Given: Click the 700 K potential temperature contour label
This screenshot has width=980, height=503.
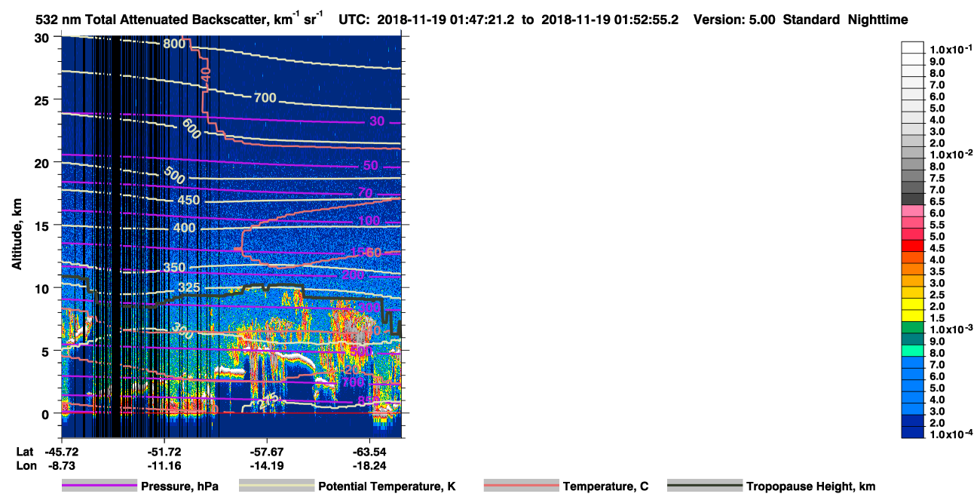Looking at the screenshot, I should (x=265, y=98).
